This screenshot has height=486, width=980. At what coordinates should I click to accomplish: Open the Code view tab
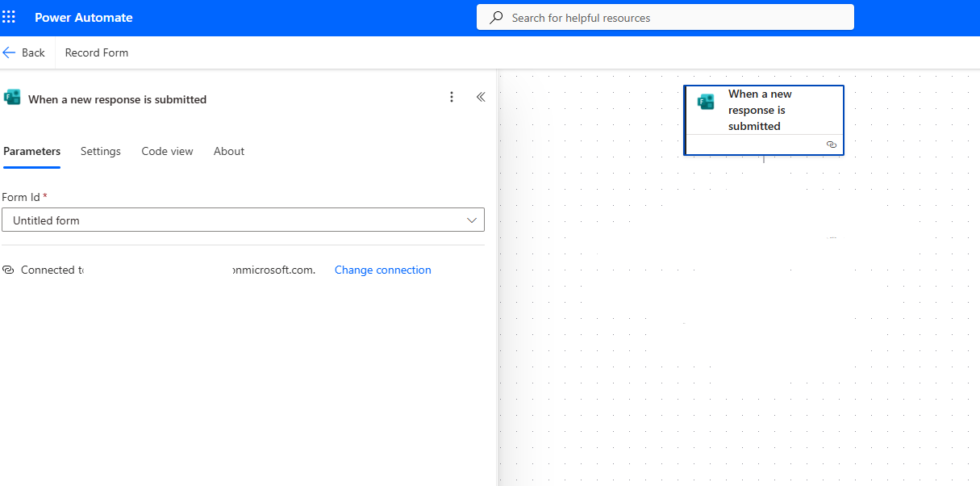(x=167, y=151)
